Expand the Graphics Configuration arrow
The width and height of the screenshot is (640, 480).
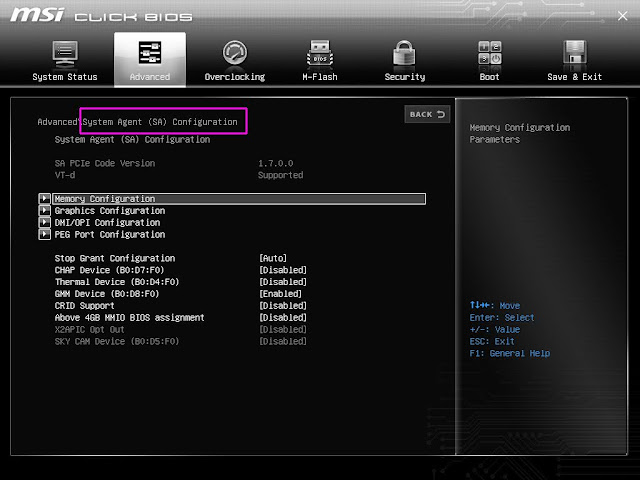coord(44,211)
